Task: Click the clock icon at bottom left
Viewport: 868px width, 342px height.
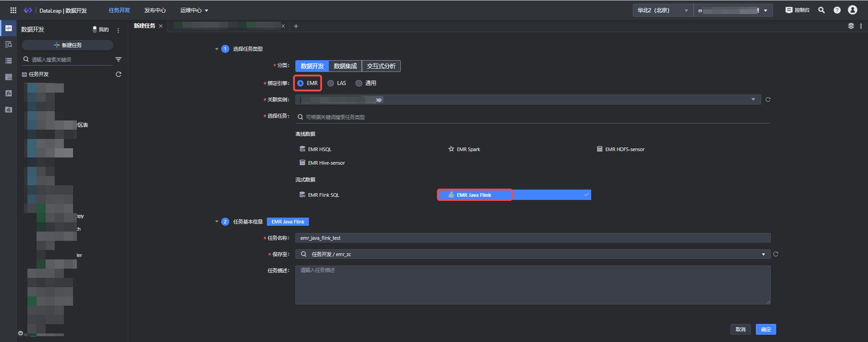Action: pyautogui.click(x=20, y=333)
